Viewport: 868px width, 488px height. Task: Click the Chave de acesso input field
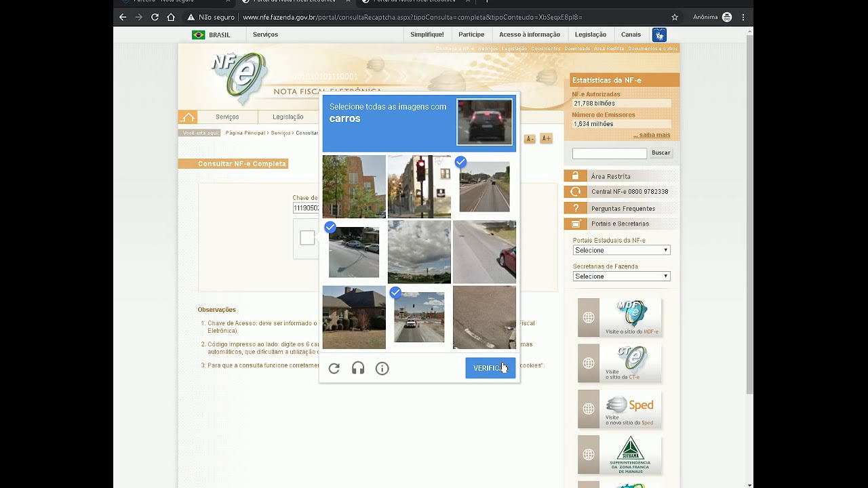point(306,208)
